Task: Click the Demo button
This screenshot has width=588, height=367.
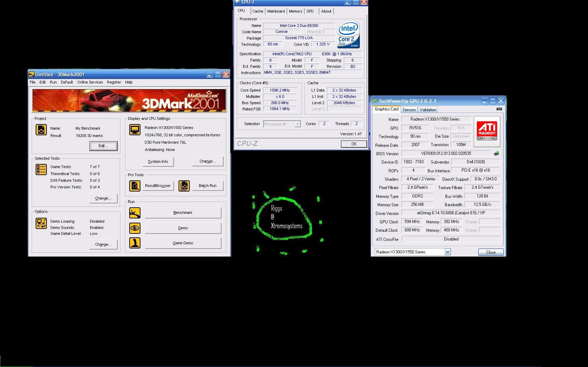Action: click(183, 228)
